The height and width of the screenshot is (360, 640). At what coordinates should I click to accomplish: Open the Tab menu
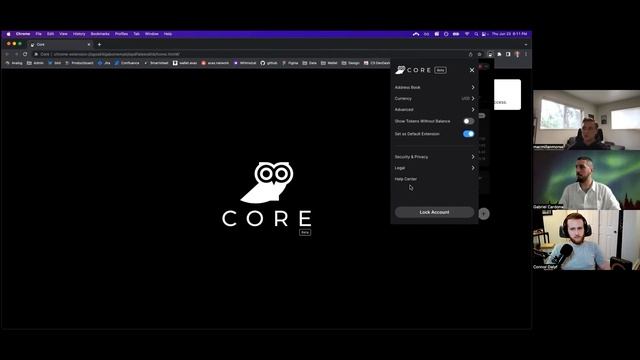(x=136, y=34)
